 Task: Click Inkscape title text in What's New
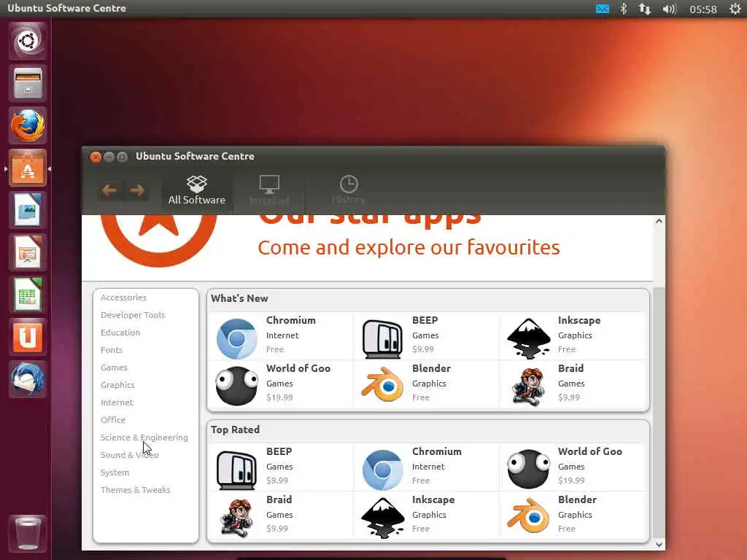pyautogui.click(x=579, y=321)
